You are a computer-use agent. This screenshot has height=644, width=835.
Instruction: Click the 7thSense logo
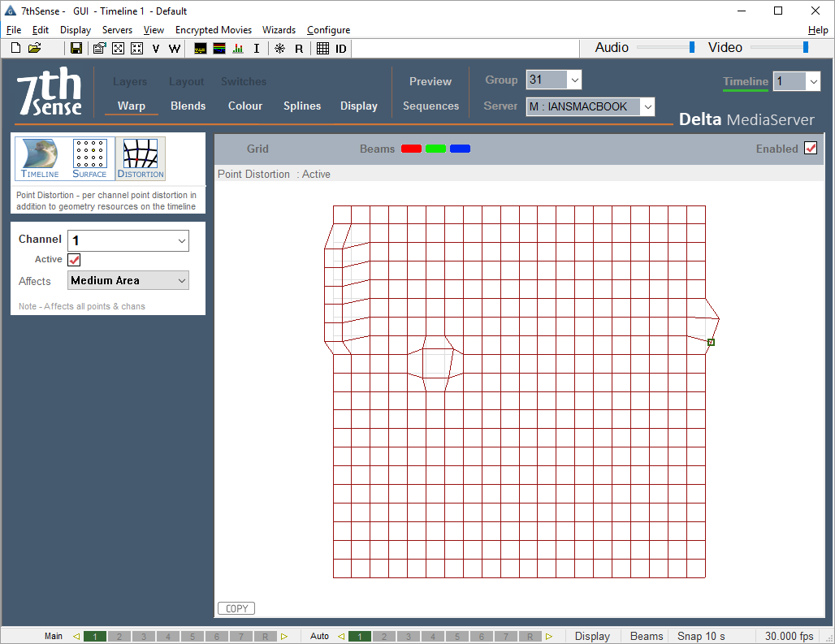[49, 91]
